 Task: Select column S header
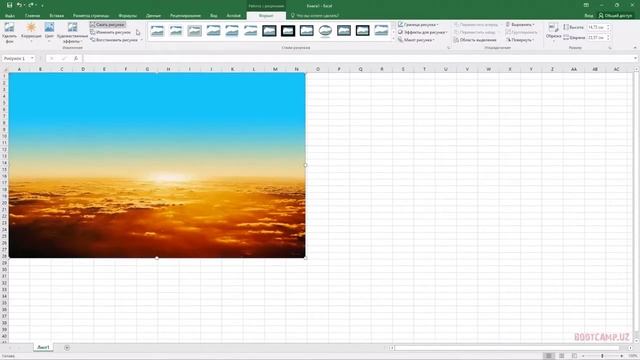pos(403,69)
